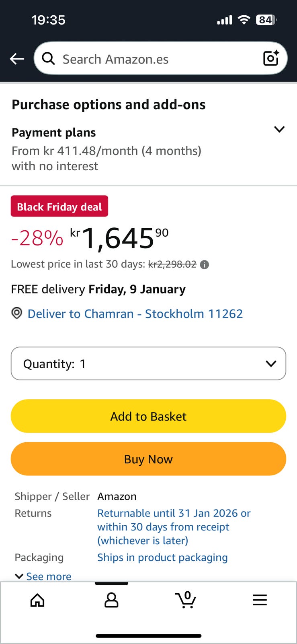The image size is (297, 644).
Task: Tap the back arrow icon
Action: click(17, 59)
